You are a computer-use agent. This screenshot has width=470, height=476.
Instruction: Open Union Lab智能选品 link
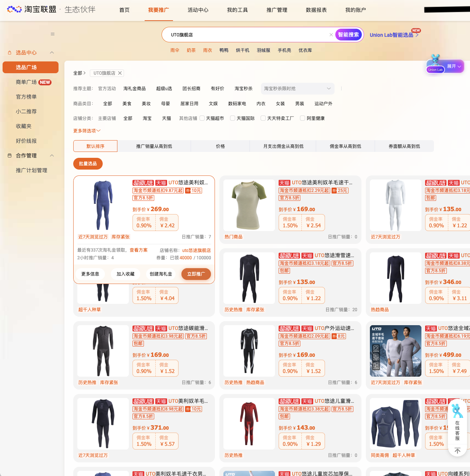coord(392,35)
